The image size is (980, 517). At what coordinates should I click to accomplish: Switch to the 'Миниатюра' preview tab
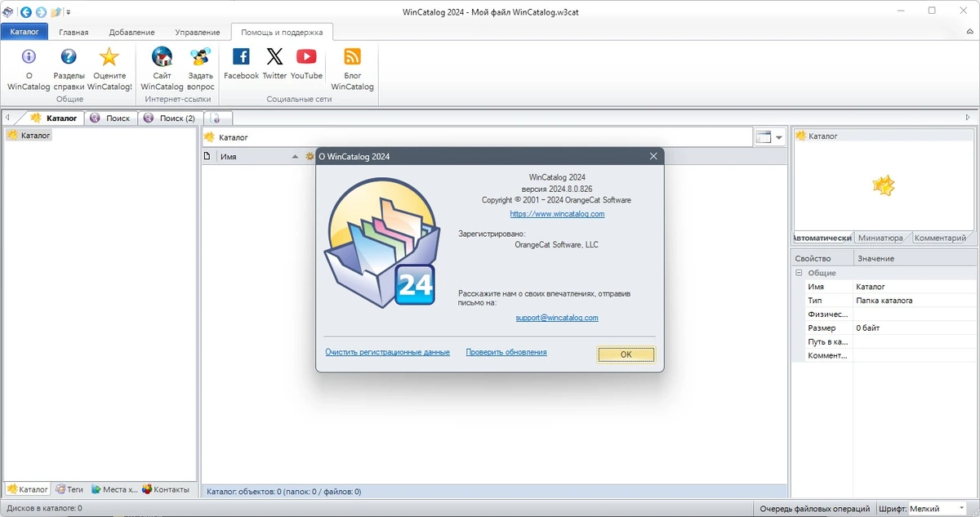pyautogui.click(x=880, y=238)
